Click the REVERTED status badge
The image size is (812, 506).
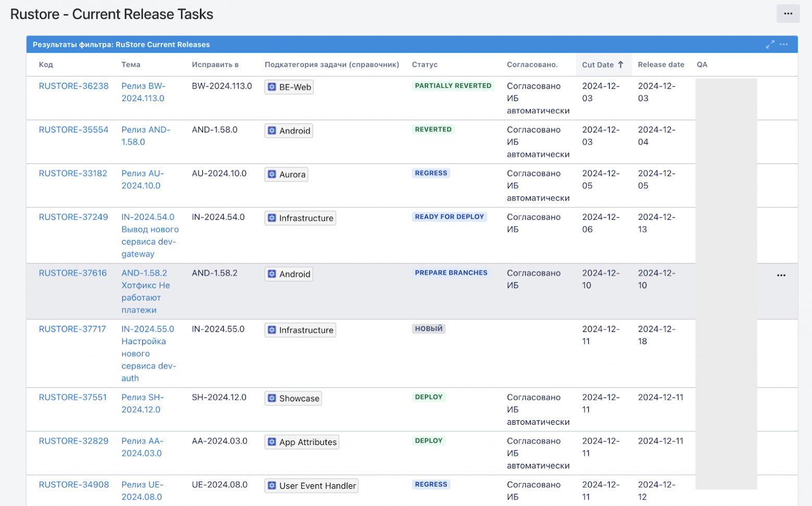pos(433,130)
